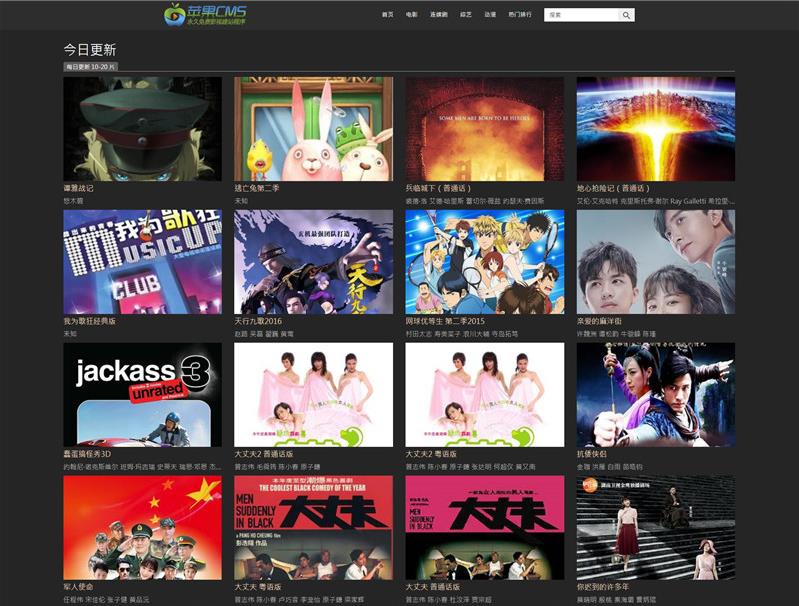The width and height of the screenshot is (799, 606).
Task: Open the 谭警战记 poster thumbnail
Action: tap(142, 128)
